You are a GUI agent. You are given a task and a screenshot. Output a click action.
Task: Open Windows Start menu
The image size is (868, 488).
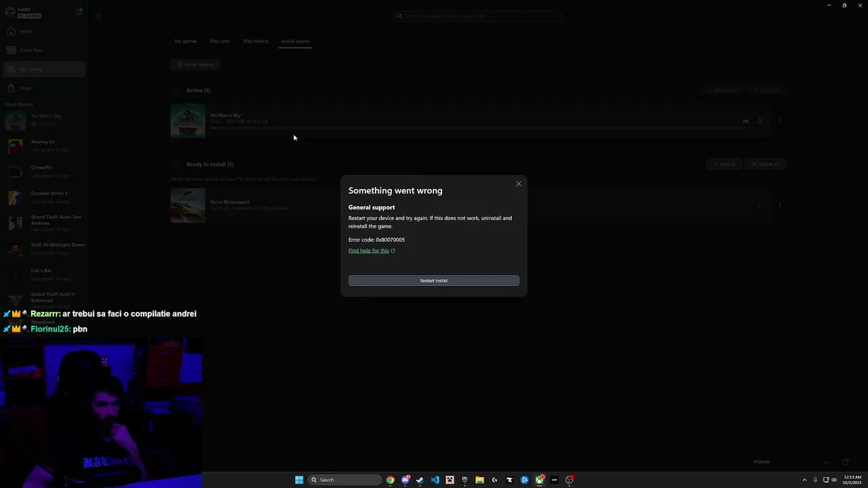click(x=299, y=480)
